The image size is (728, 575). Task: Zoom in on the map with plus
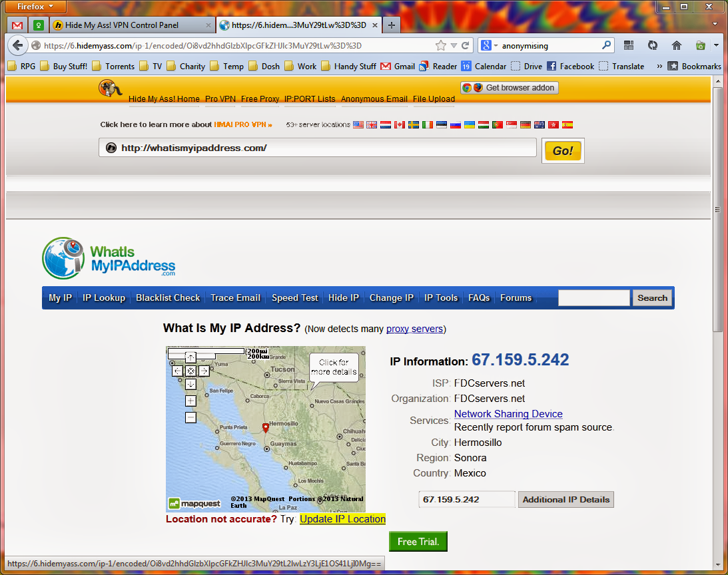click(190, 401)
